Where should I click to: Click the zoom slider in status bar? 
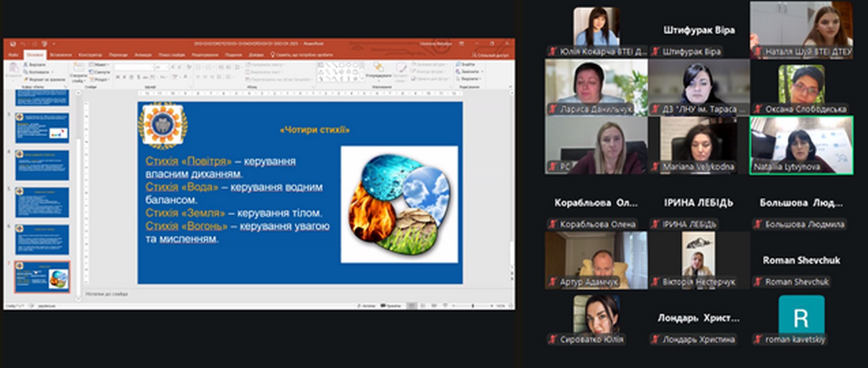474,306
